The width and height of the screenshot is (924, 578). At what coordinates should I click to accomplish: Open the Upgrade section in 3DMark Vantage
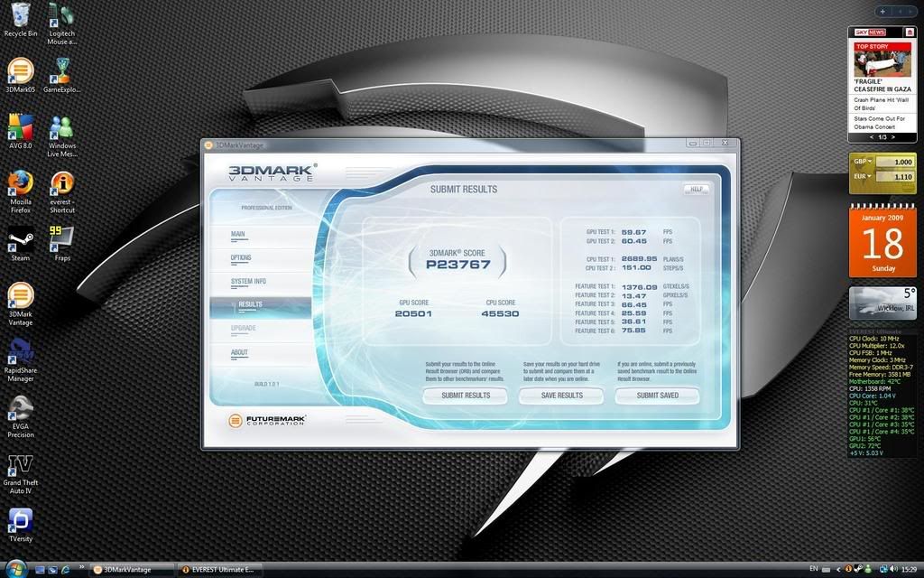244,329
